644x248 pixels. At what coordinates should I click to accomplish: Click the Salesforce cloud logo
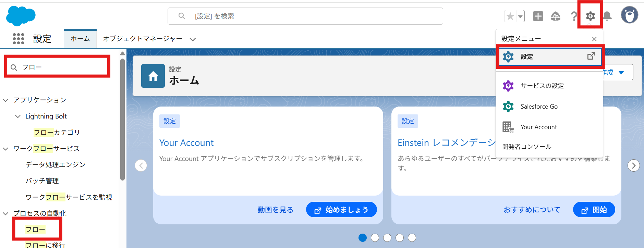click(21, 16)
